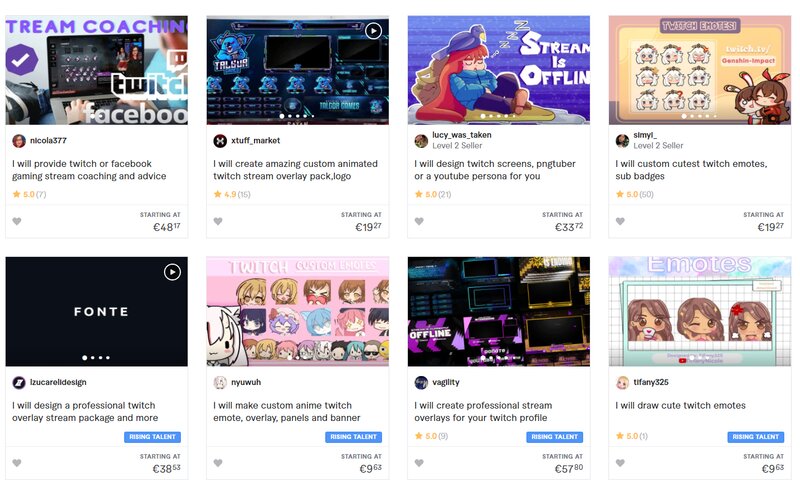Click heart on vagility stream overlays gig
This screenshot has width=800, height=480.
click(419, 463)
